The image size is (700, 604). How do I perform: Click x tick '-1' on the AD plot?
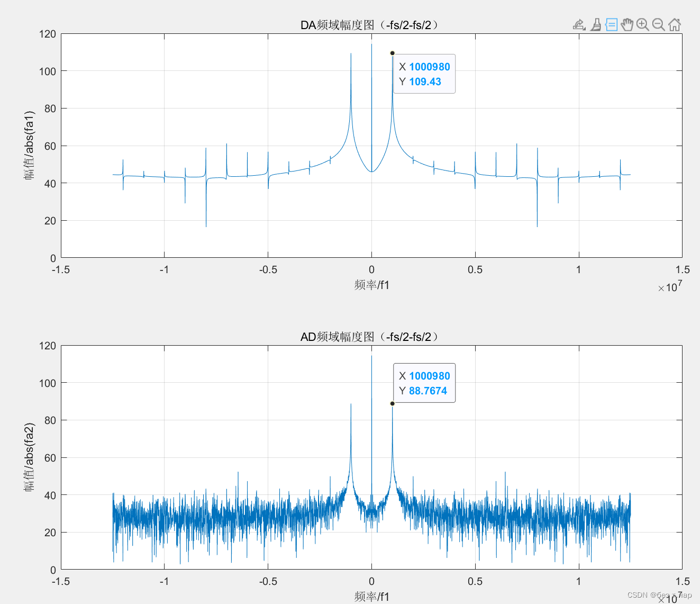pyautogui.click(x=164, y=581)
